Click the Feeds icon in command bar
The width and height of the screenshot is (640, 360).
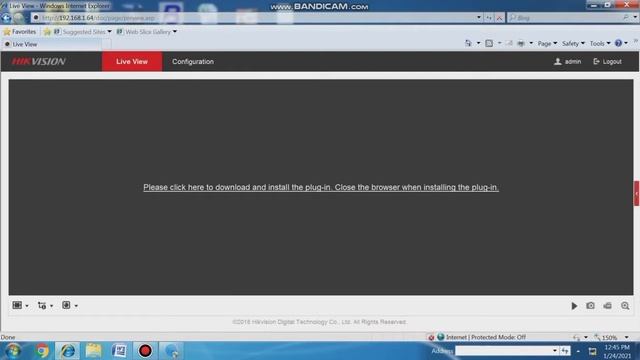point(489,43)
